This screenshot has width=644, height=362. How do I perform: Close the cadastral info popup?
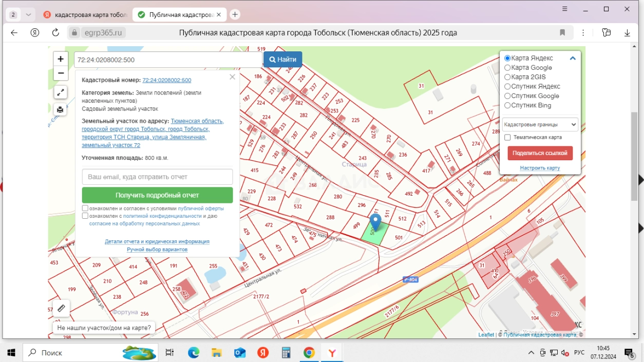tap(232, 77)
